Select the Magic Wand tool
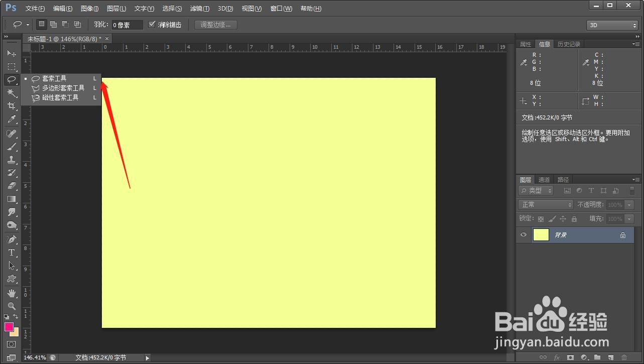 coord(11,93)
